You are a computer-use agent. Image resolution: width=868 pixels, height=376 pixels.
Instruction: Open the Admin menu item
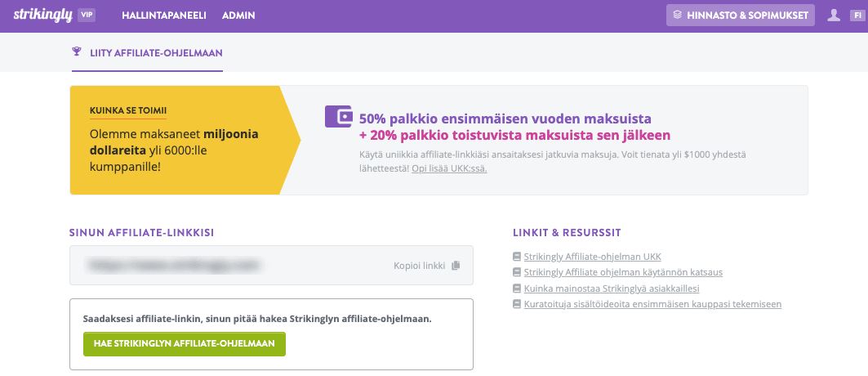238,16
